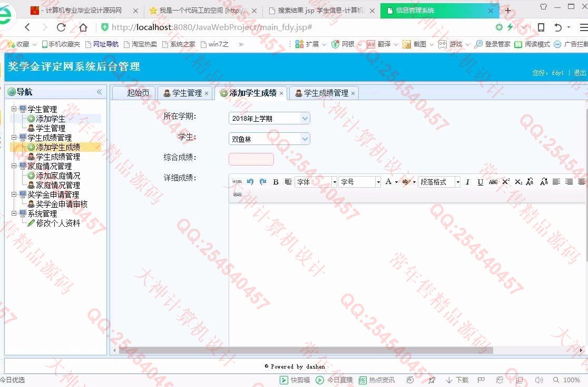This screenshot has width=588, height=387.
Task: Apply bold formatting in the editor
Action: point(276,182)
